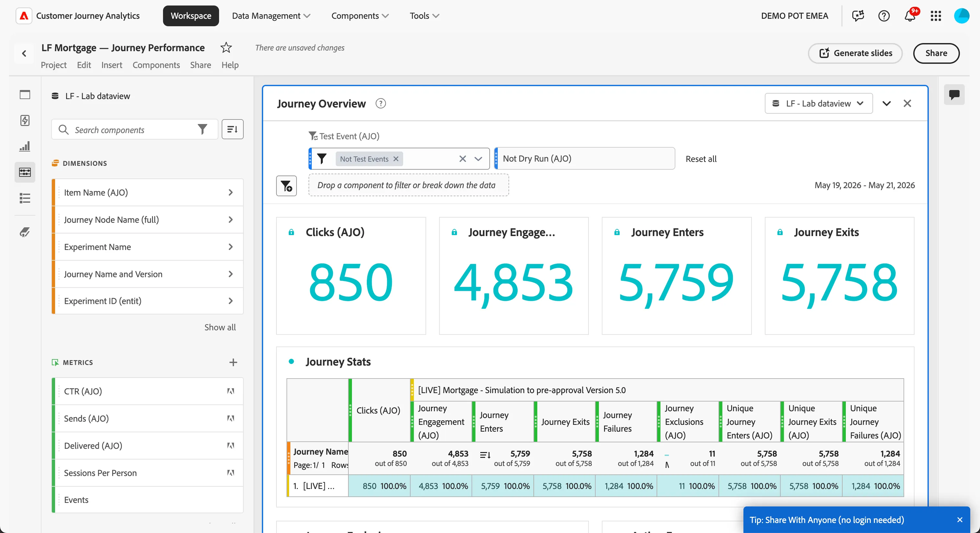Screen dimensions: 980x533
Task: Click sort components list icon
Action: pos(232,129)
